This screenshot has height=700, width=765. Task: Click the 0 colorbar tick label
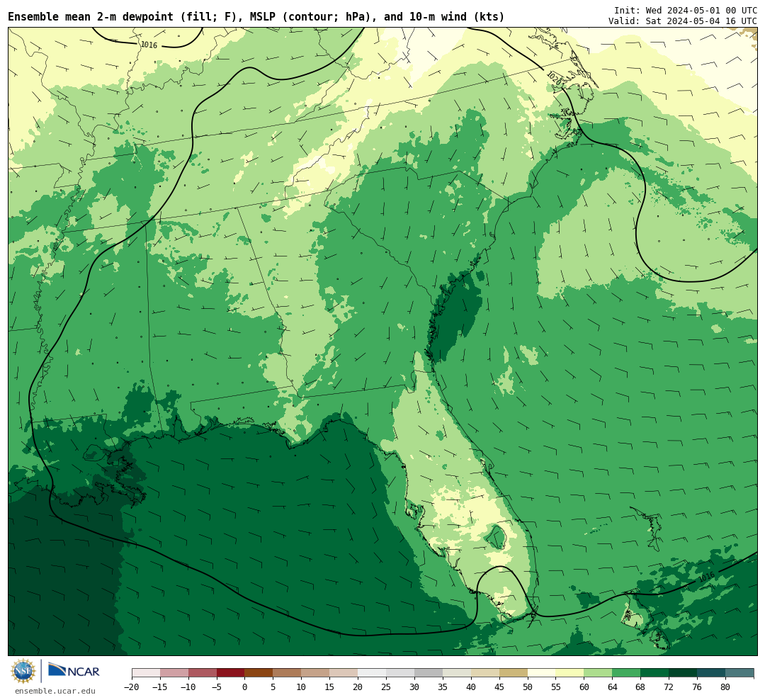tap(245, 687)
